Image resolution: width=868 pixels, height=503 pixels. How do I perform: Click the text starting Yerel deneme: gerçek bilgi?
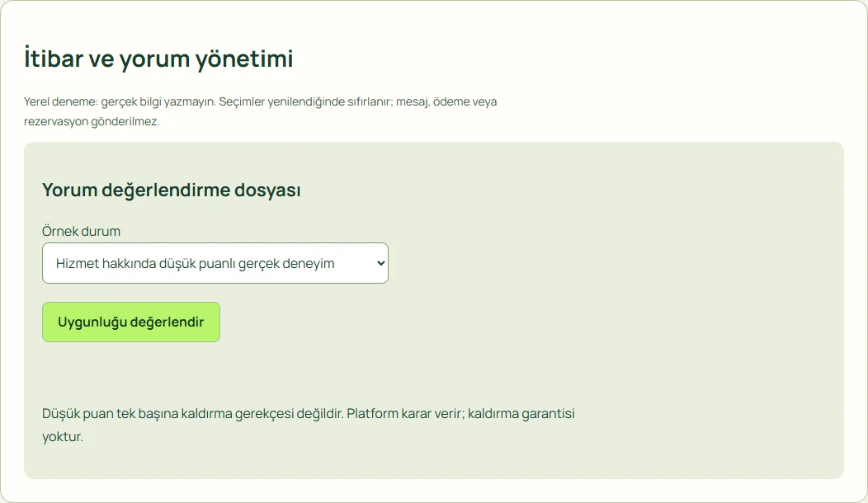pos(260,111)
